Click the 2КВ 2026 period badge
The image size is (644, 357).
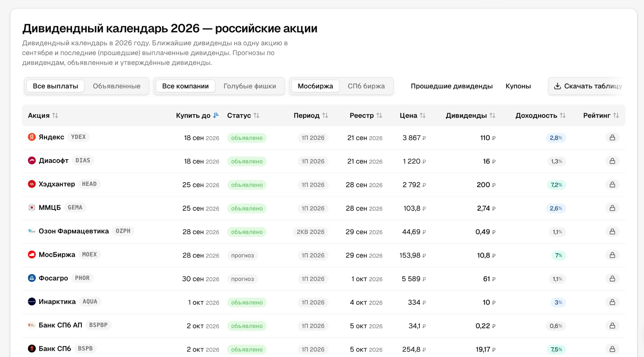tap(311, 232)
